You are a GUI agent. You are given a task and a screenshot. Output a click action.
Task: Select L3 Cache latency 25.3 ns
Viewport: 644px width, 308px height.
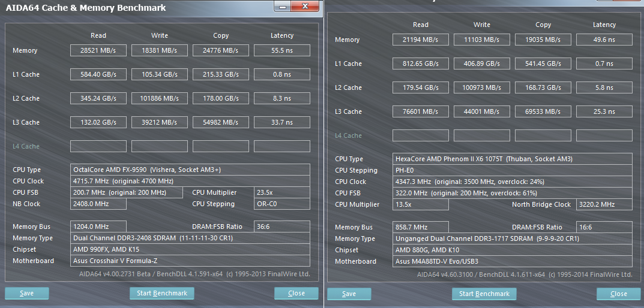click(604, 111)
